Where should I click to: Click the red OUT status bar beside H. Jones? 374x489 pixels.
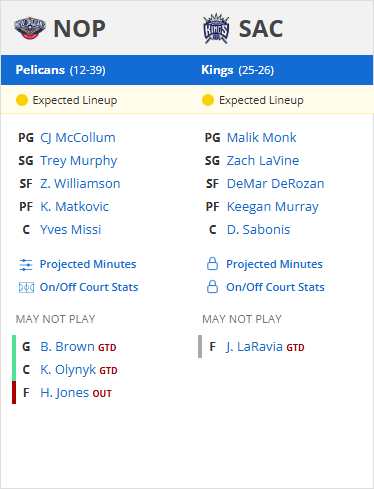(14, 392)
